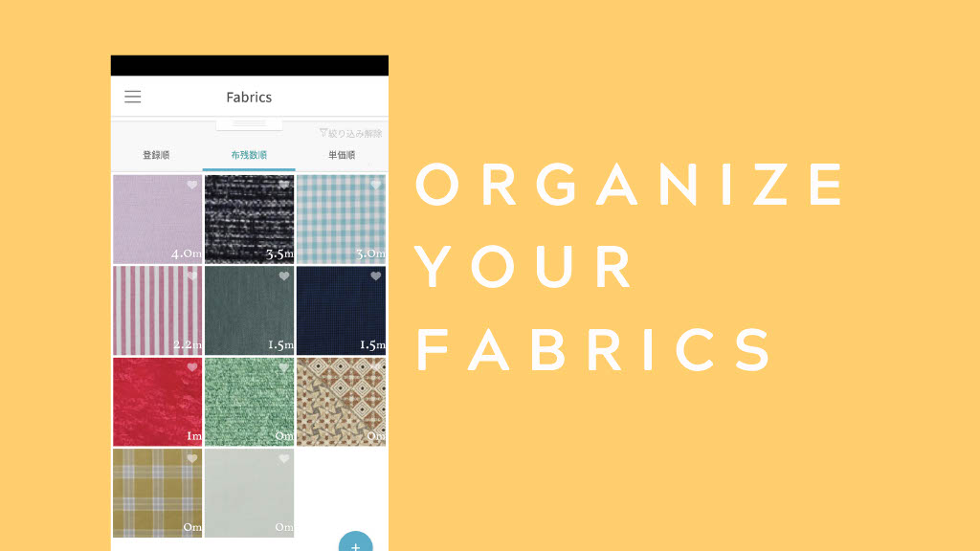
Task: Open the light gray 0m fabric
Action: coord(250,493)
